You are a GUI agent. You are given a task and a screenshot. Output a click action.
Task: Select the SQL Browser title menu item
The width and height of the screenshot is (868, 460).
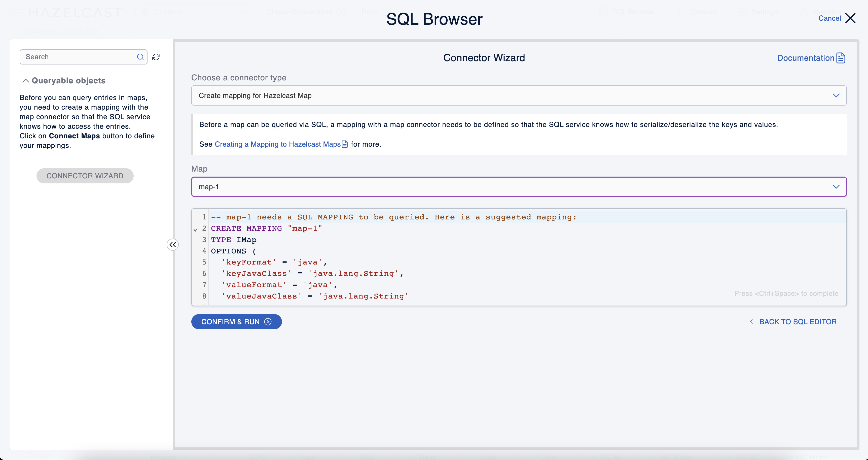(x=434, y=19)
